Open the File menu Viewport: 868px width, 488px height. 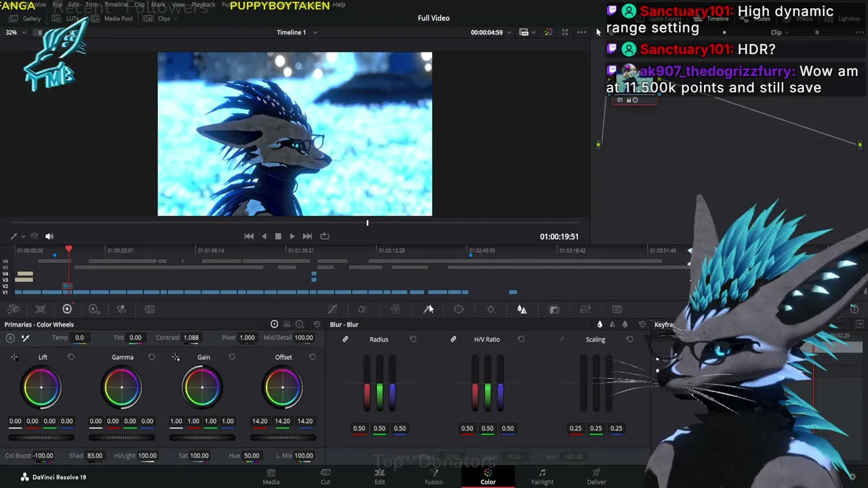point(58,5)
